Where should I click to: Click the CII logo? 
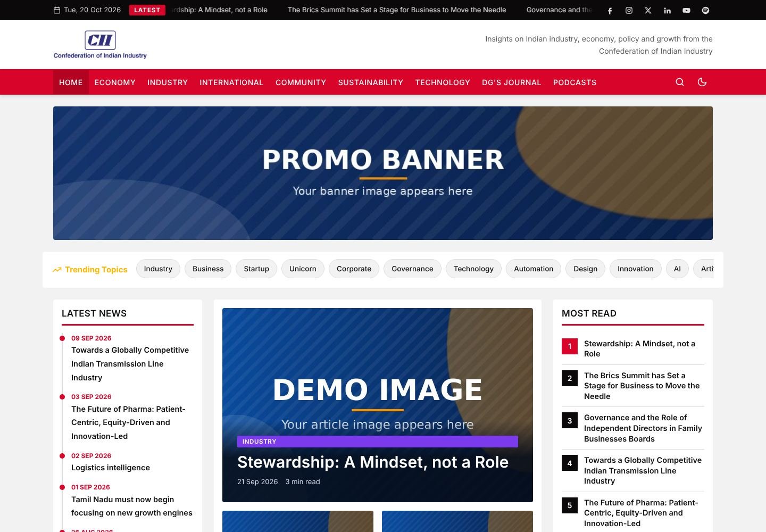100,45
